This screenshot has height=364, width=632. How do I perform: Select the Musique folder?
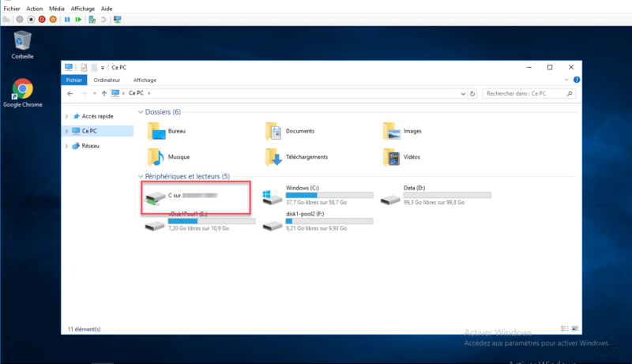click(168, 157)
